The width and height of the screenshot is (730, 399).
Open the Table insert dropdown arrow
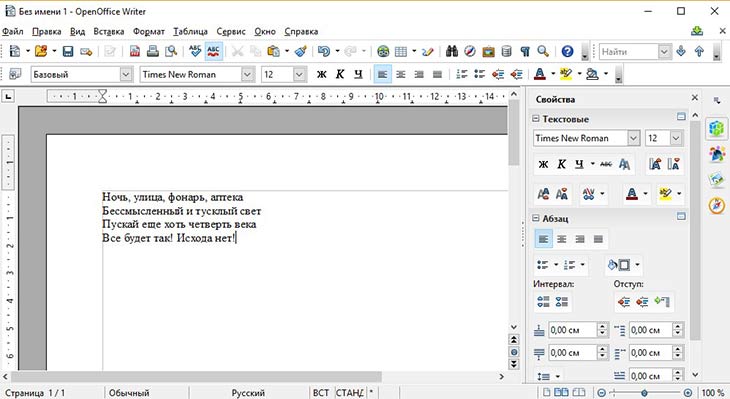[413, 51]
